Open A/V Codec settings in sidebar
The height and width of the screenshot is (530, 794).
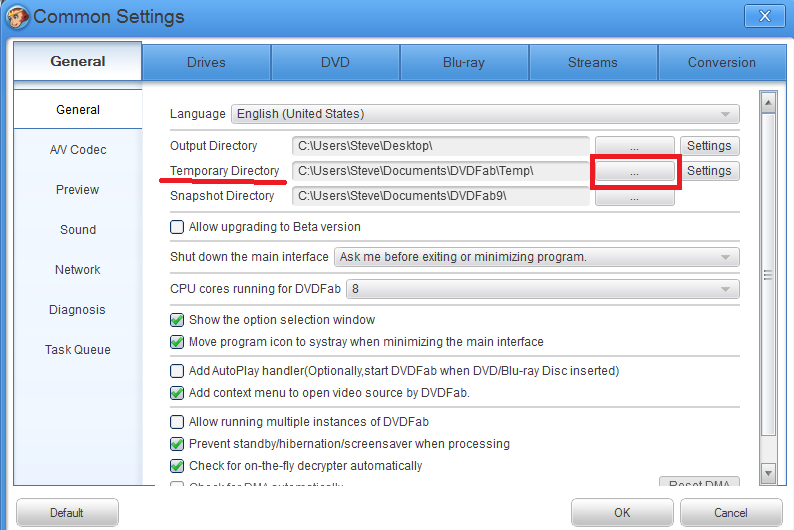click(x=78, y=150)
